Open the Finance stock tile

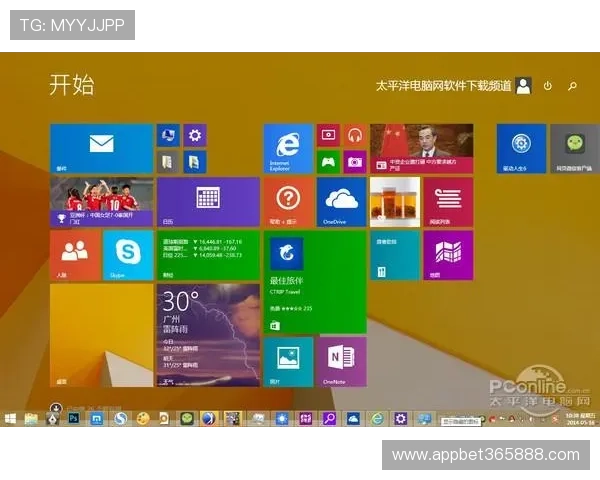(208, 255)
